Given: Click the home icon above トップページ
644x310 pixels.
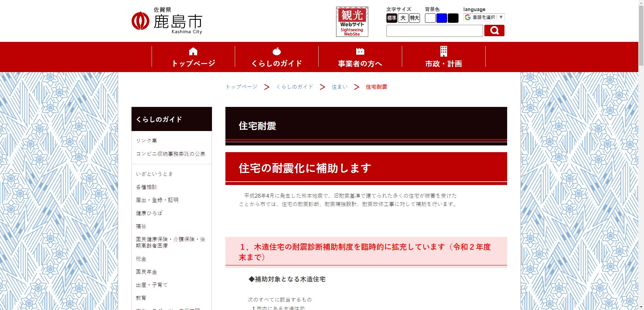Looking at the screenshot, I should click(193, 52).
